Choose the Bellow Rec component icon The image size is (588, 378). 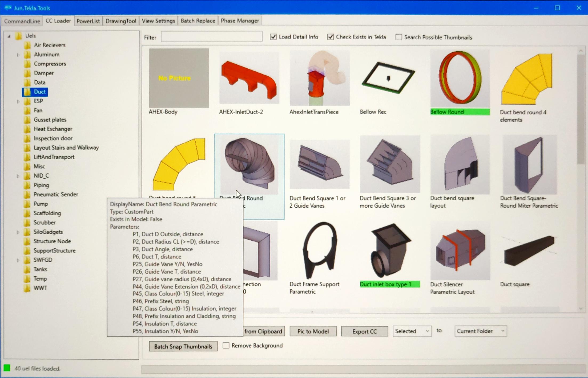point(390,78)
